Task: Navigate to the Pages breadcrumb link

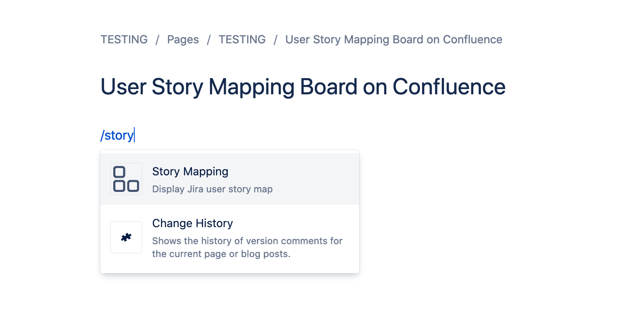Action: pos(183,39)
